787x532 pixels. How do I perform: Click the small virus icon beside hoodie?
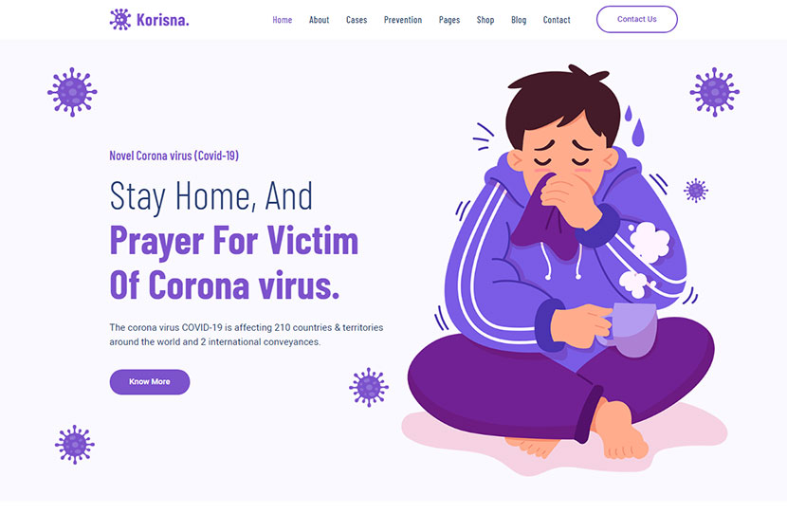point(696,191)
